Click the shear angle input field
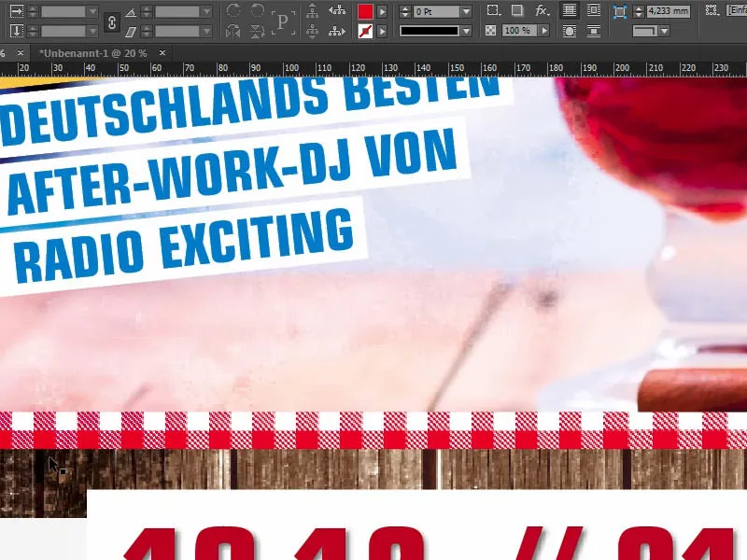Screen dimensions: 747x560 click(x=176, y=32)
